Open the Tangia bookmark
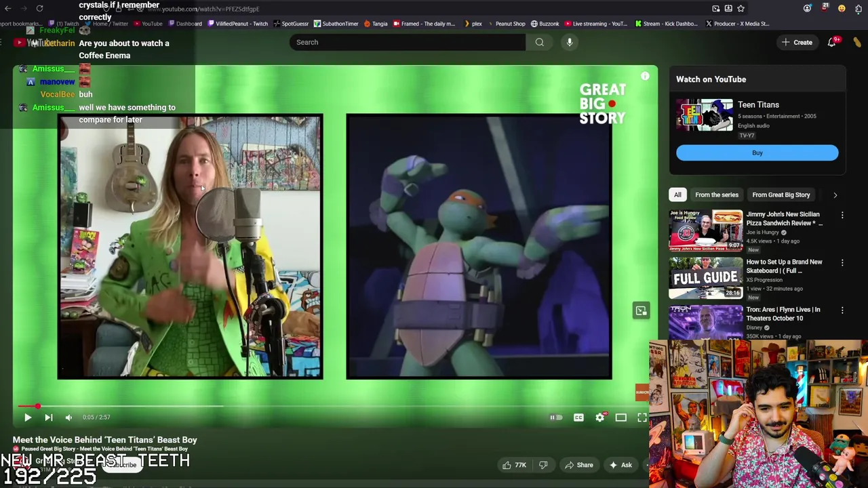The height and width of the screenshot is (488, 868). pyautogui.click(x=376, y=24)
